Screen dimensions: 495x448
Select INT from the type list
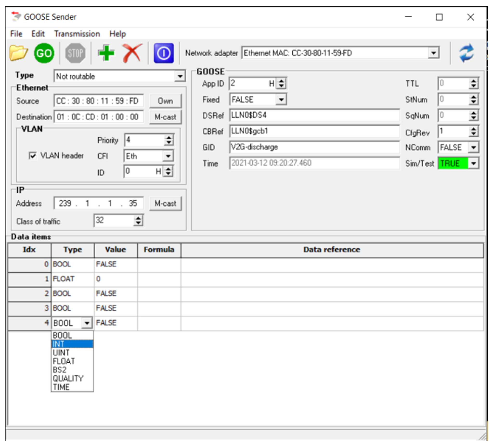[72, 344]
